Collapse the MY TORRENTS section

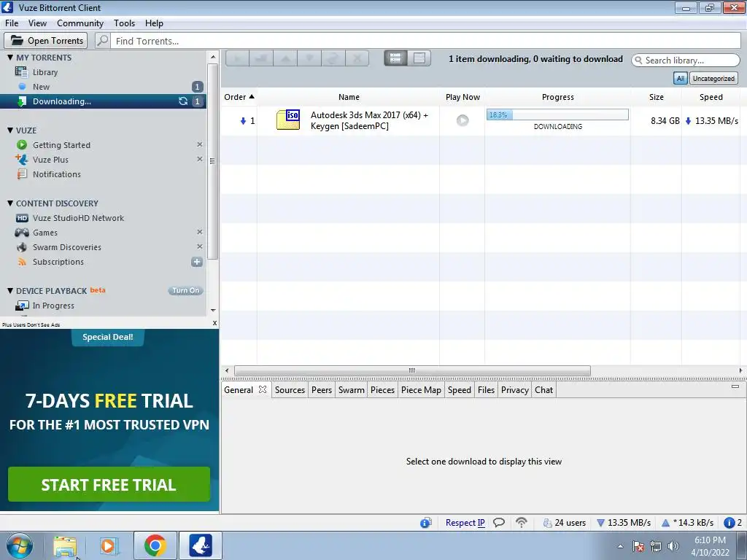pyautogui.click(x=10, y=57)
